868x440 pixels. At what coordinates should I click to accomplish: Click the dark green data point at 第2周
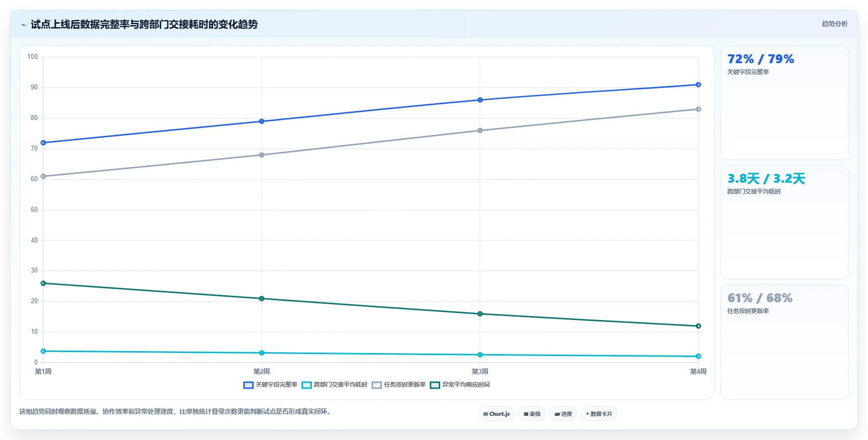click(262, 299)
